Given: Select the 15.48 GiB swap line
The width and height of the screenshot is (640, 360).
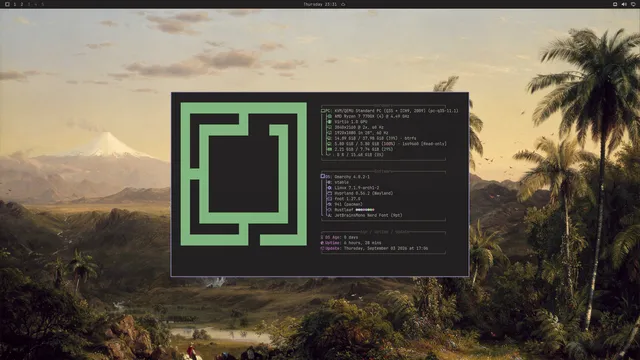Looking at the screenshot, I should [x=359, y=155].
